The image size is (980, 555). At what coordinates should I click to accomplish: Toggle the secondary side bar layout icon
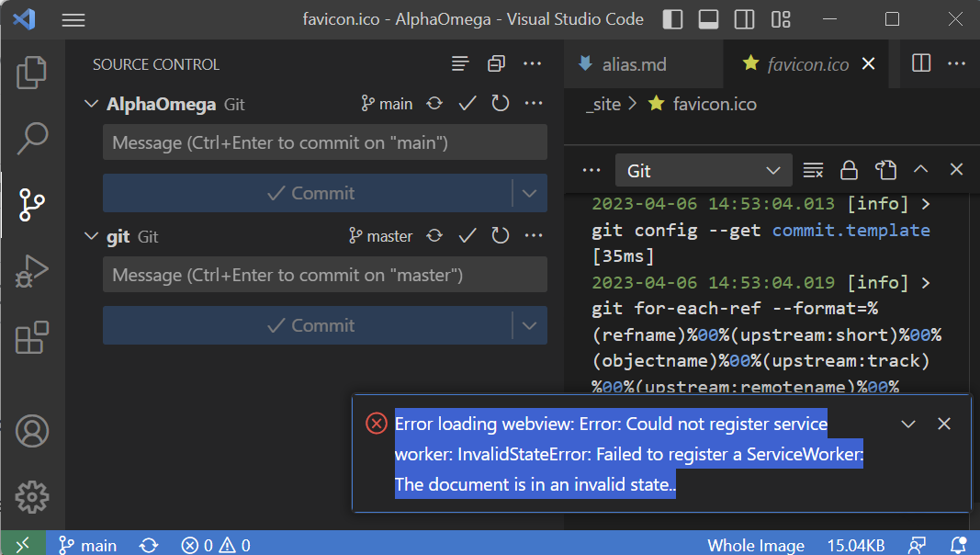(x=744, y=19)
